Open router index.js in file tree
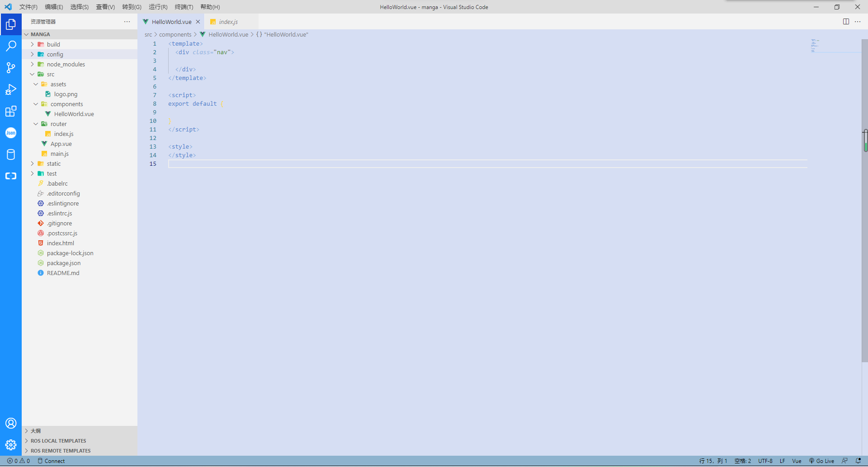 tap(80, 134)
